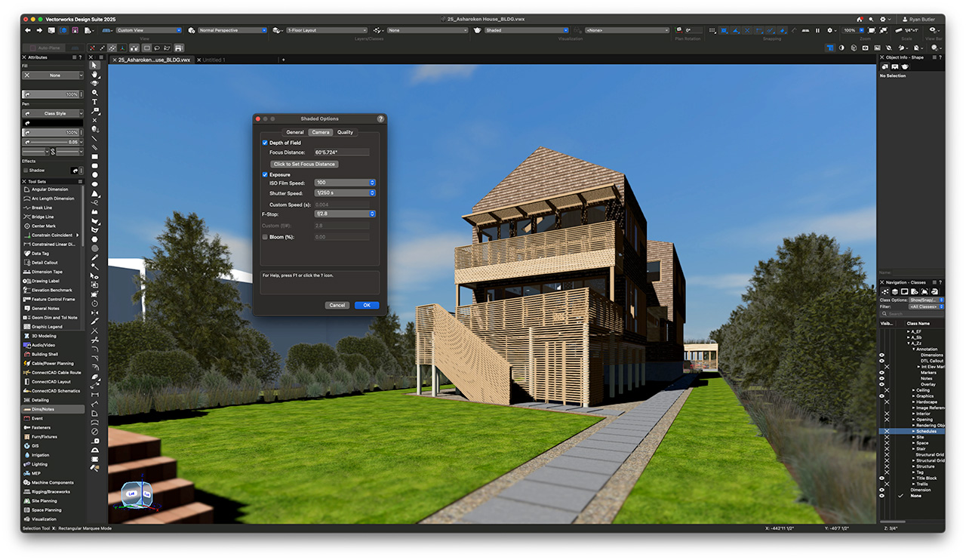Toggle visibility of the None class
This screenshot has height=560, width=966.
[881, 496]
